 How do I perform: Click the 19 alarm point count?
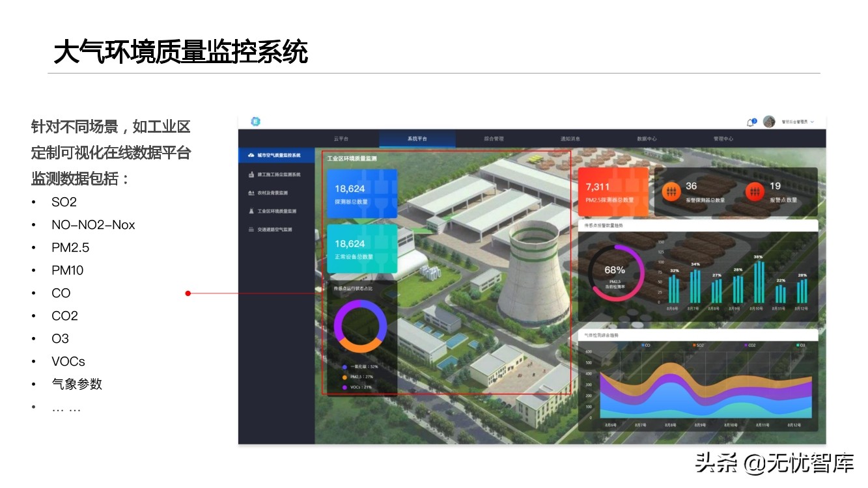coord(775,186)
